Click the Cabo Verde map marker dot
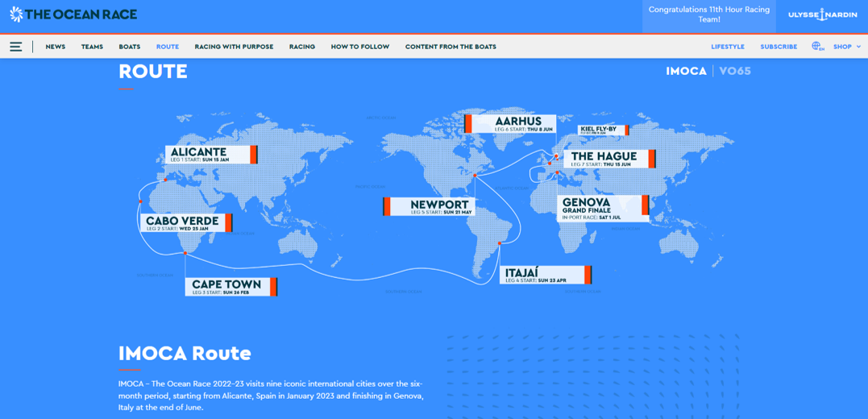 click(x=140, y=201)
